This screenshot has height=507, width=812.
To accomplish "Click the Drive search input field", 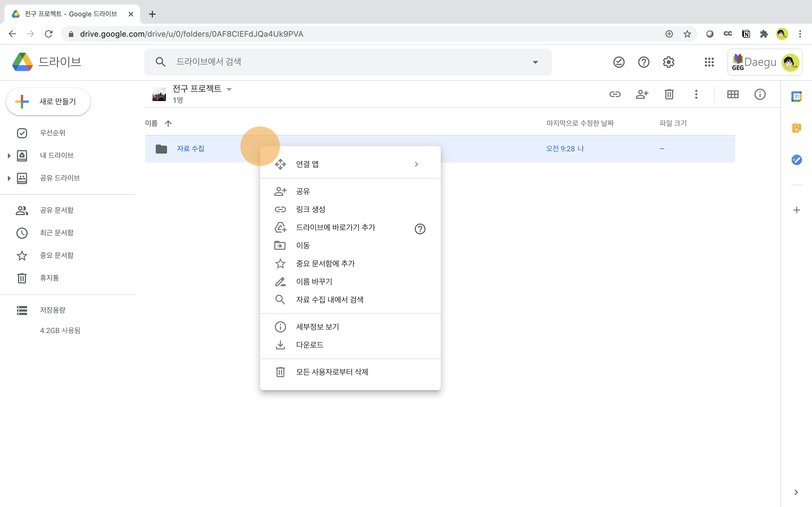I will pyautogui.click(x=348, y=62).
